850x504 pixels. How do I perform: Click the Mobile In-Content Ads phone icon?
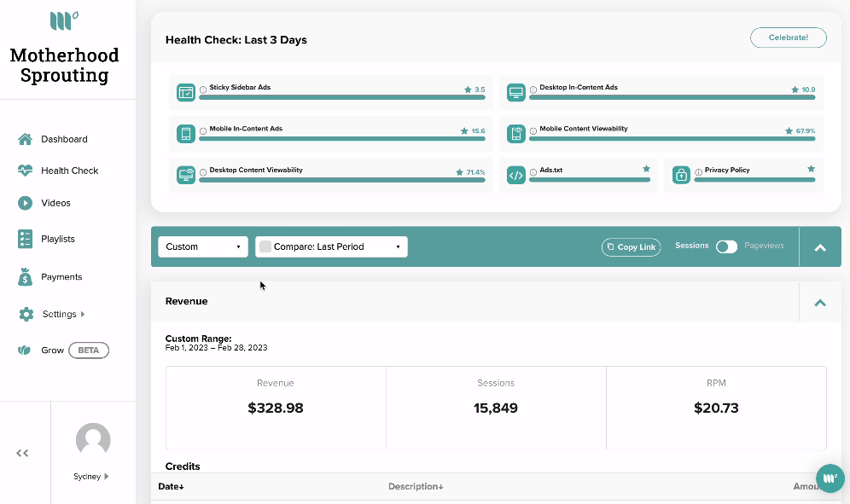coord(186,133)
